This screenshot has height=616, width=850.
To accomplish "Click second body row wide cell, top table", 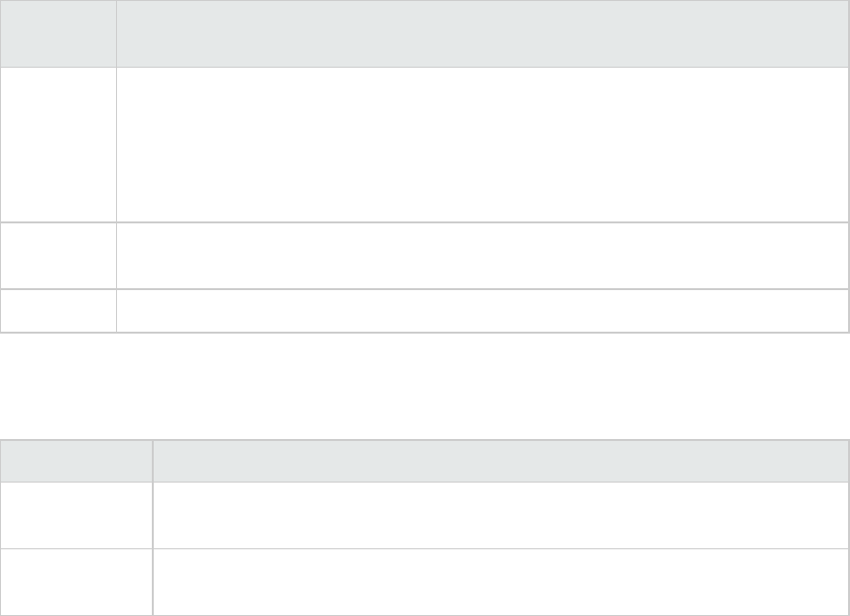I will (x=482, y=255).
